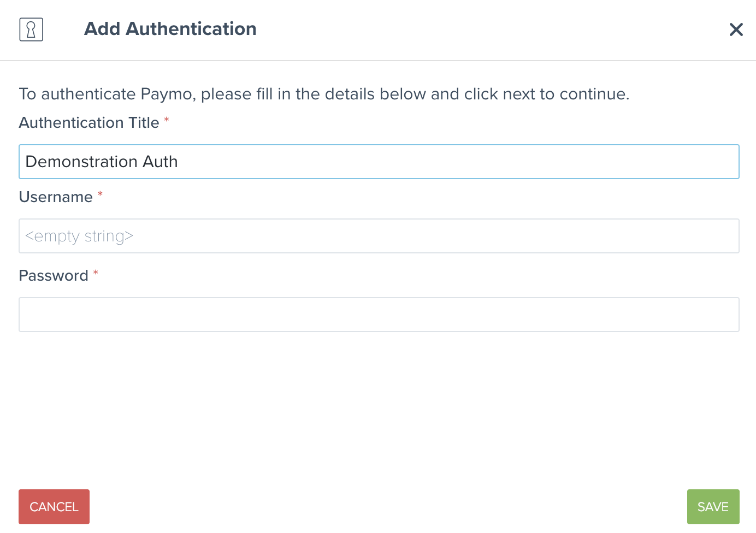Focus the empty Password field
756x533 pixels.
pyautogui.click(x=379, y=315)
